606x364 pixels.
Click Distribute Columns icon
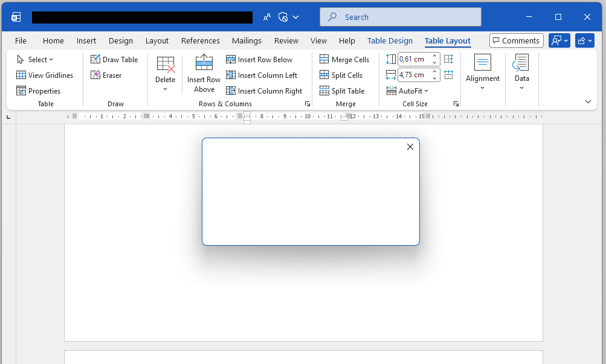[449, 74]
